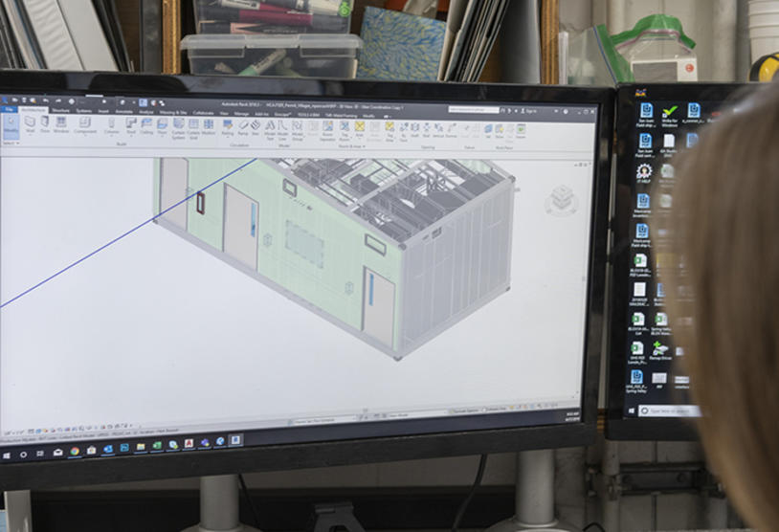Switch to the Insert ribbon tab
This screenshot has height=532, width=779.
(103, 112)
